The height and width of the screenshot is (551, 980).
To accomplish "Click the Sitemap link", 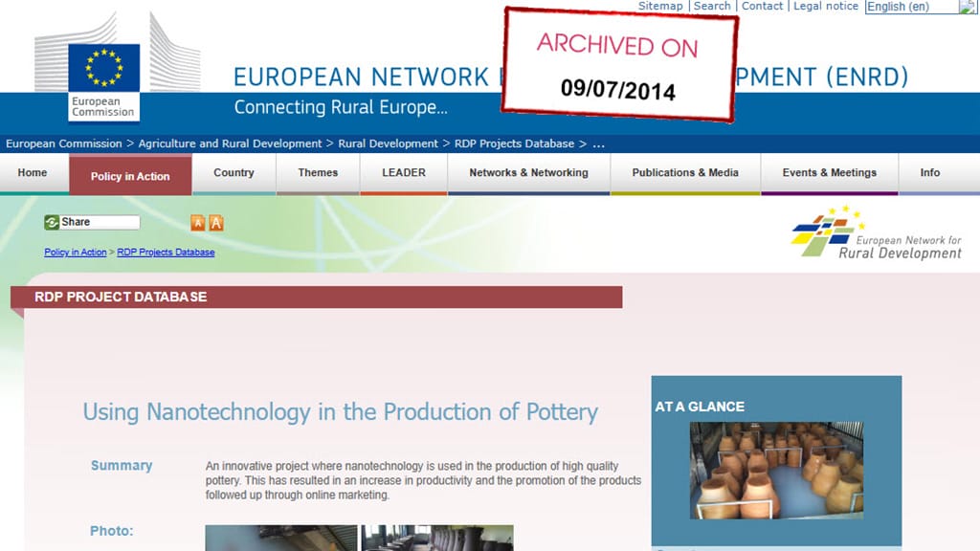I will pyautogui.click(x=660, y=6).
